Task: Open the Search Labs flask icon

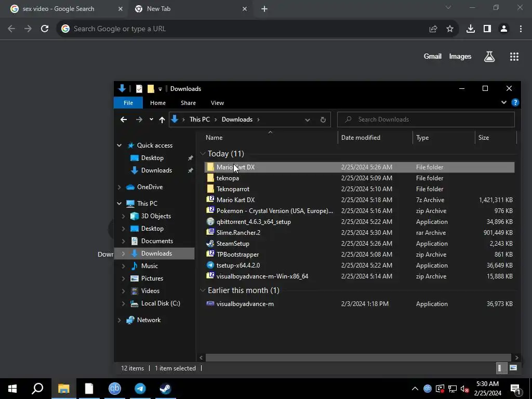Action: (x=489, y=57)
